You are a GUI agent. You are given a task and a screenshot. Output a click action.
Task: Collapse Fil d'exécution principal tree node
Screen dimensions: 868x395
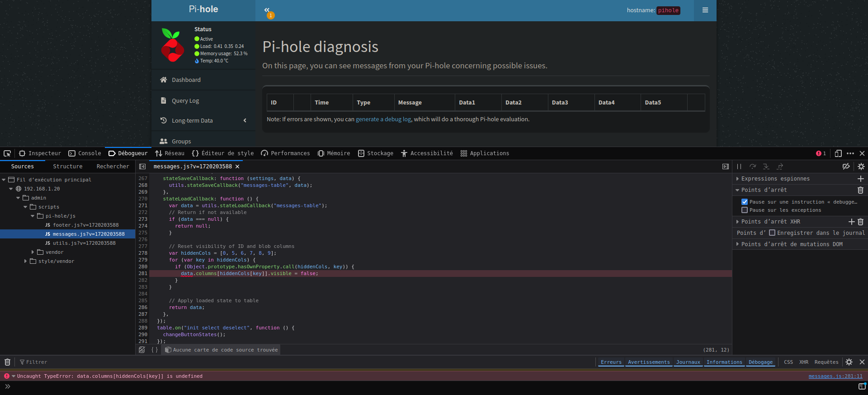(x=4, y=180)
